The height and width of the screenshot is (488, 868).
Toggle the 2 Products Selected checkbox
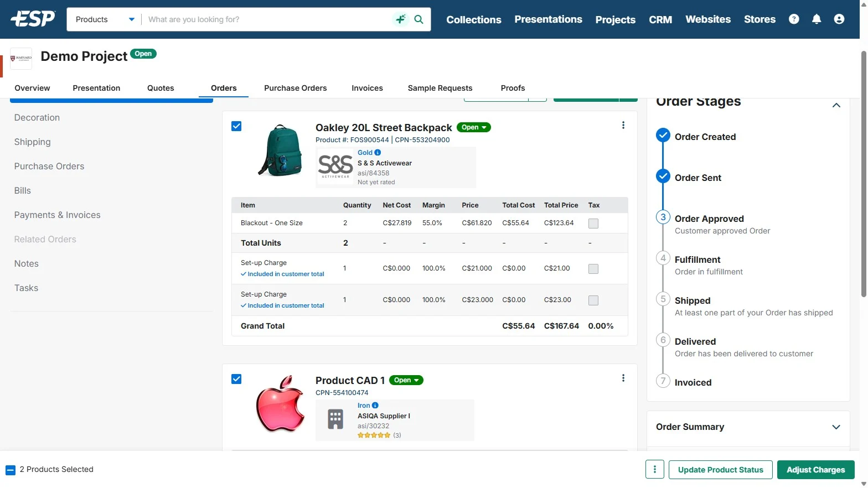pos(11,470)
